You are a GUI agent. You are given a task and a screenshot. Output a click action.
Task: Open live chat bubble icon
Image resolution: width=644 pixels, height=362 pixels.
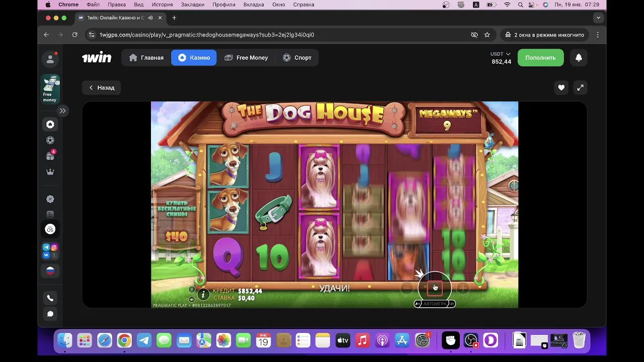coord(50,314)
